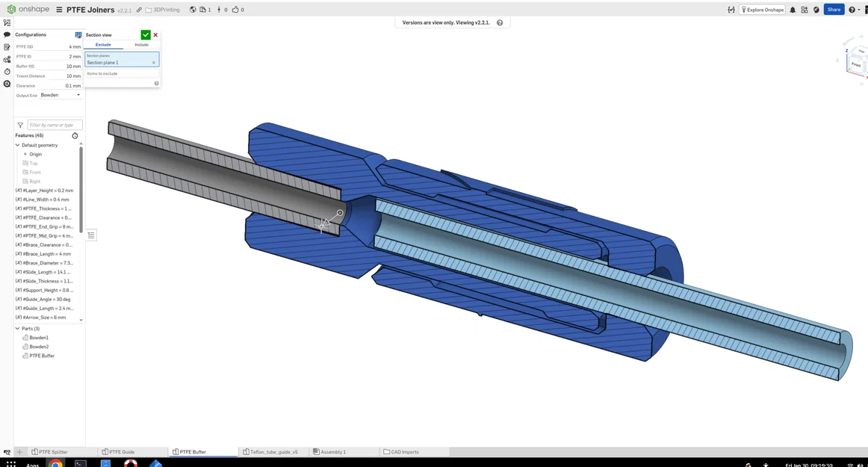Image resolution: width=868 pixels, height=467 pixels.
Task: Switch to the Exclude tab
Action: click(x=104, y=45)
